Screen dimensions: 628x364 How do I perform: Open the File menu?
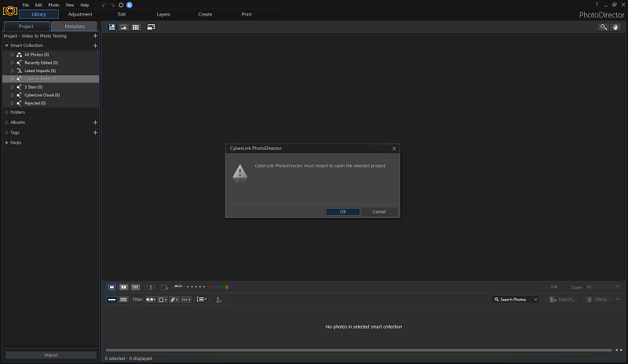[26, 5]
